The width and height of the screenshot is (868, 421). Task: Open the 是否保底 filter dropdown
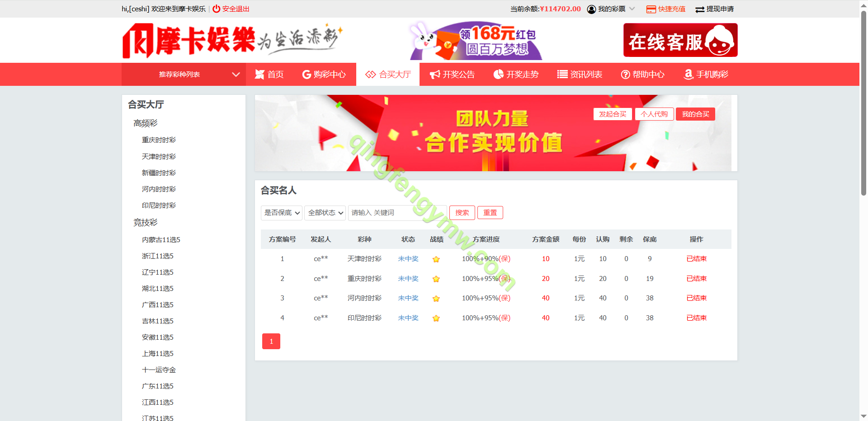coord(281,213)
